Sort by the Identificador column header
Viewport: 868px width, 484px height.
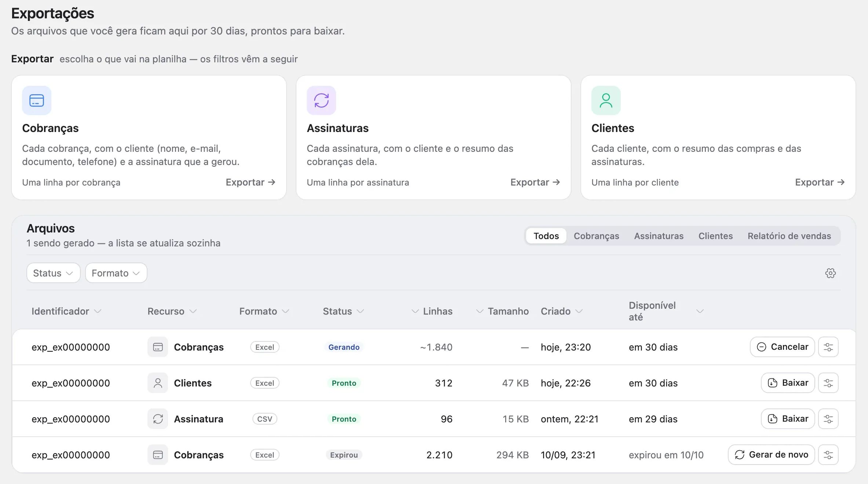coord(66,311)
